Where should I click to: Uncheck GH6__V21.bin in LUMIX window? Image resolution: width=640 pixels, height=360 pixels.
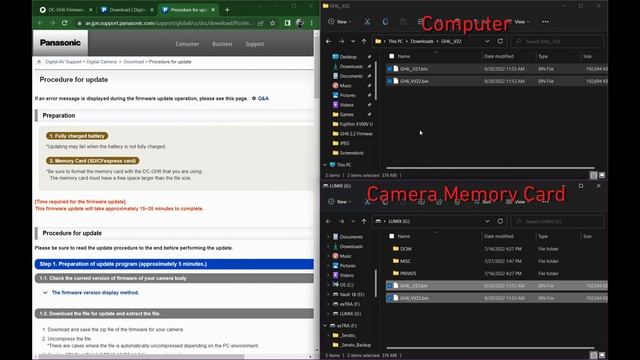tap(390, 286)
